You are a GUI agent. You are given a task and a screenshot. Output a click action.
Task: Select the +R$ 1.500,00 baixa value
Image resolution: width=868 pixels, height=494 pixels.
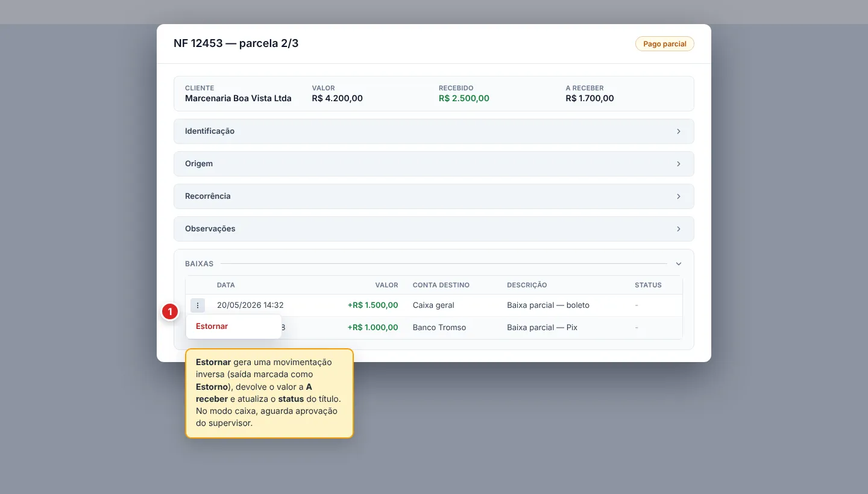point(373,305)
